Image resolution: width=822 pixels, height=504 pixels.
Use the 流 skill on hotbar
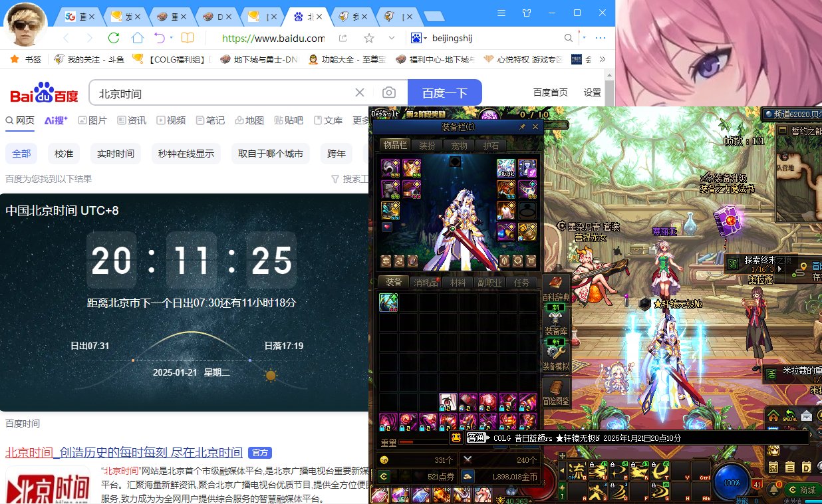(578, 470)
